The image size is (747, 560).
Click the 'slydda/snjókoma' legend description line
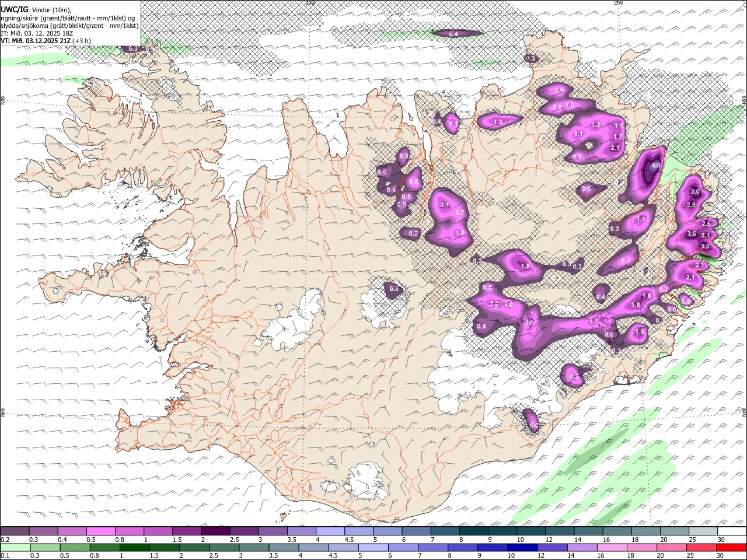tap(69, 26)
